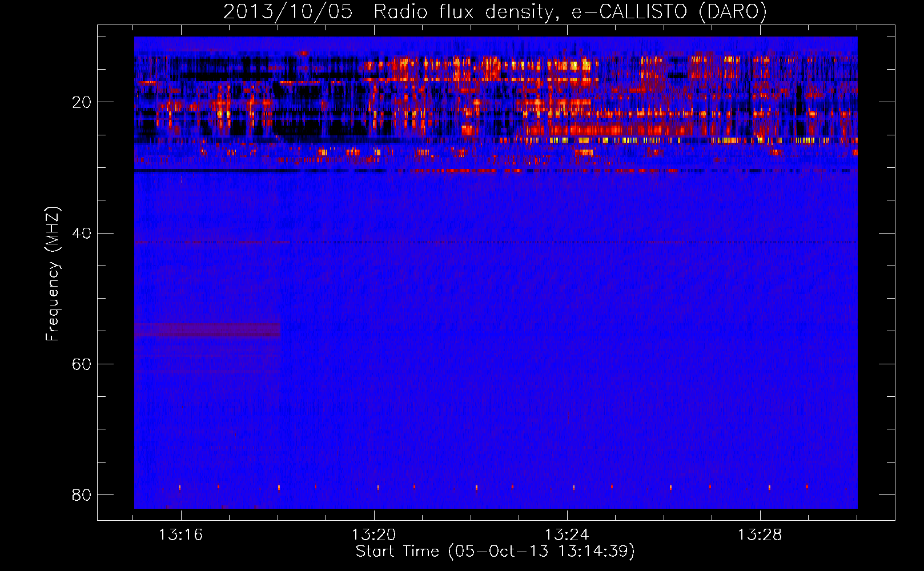Click the '13:24' time tick label

[567, 535]
